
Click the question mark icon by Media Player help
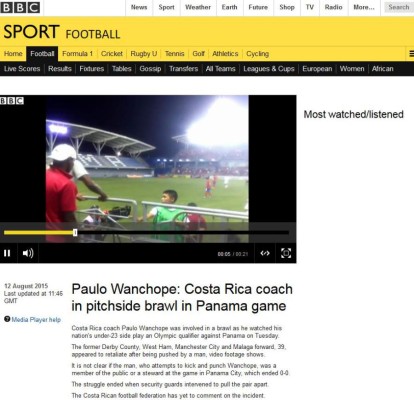tap(7, 319)
